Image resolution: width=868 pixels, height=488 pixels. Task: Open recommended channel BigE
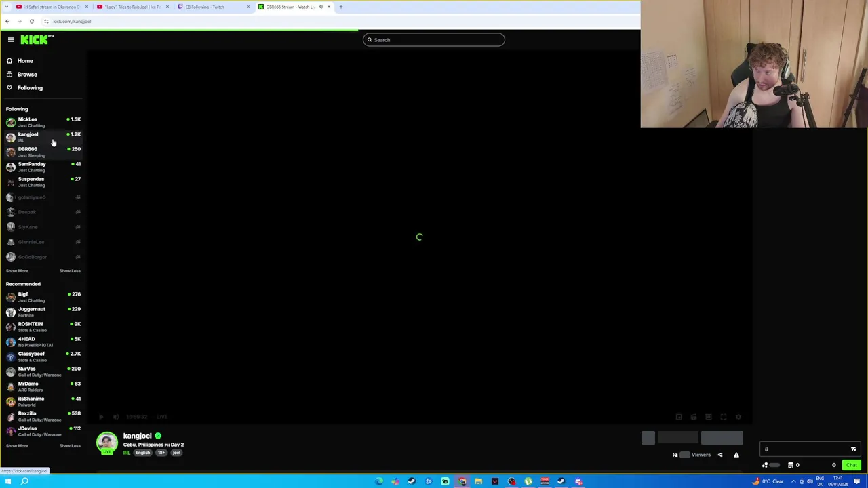(x=43, y=297)
